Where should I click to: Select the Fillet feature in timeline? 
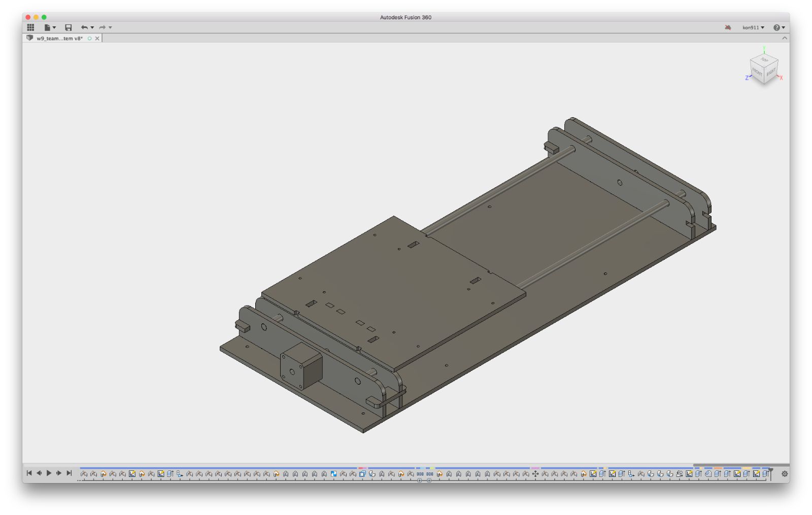[x=708, y=474]
